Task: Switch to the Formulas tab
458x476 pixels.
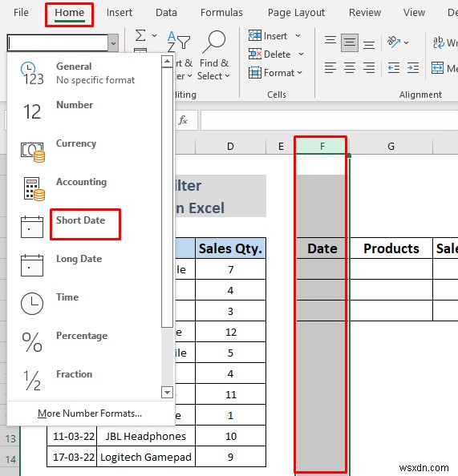Action: coord(221,13)
